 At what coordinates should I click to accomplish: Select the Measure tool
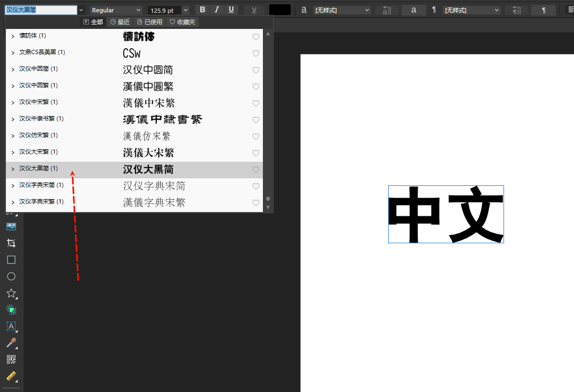point(11,376)
